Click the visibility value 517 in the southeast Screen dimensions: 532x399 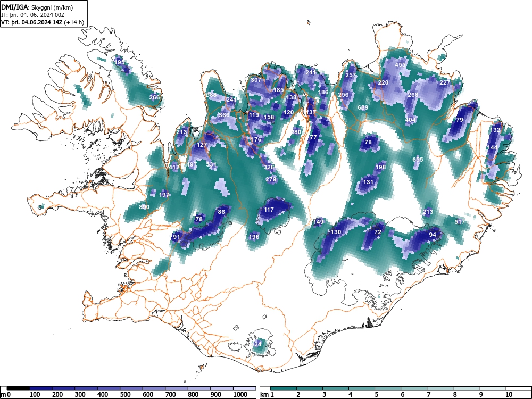pos(460,222)
